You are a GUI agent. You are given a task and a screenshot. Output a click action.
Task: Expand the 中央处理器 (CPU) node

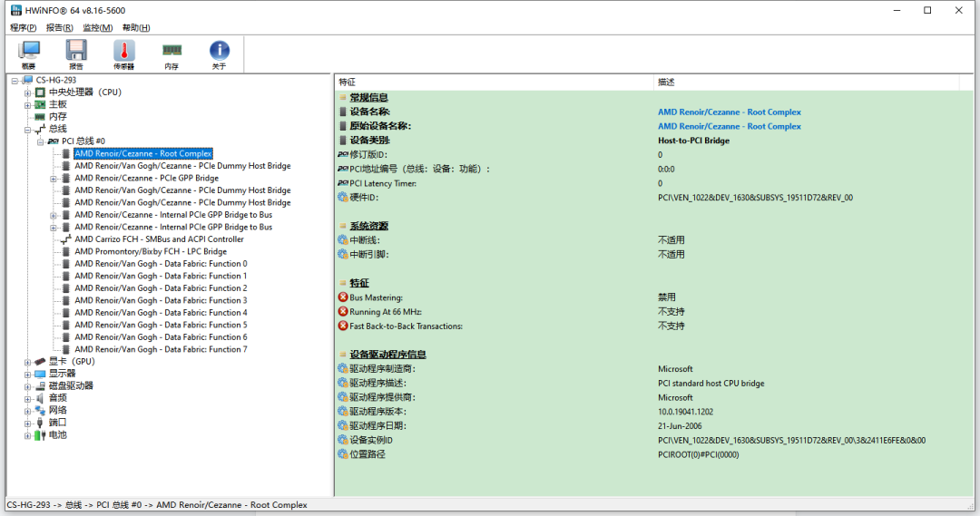point(27,92)
